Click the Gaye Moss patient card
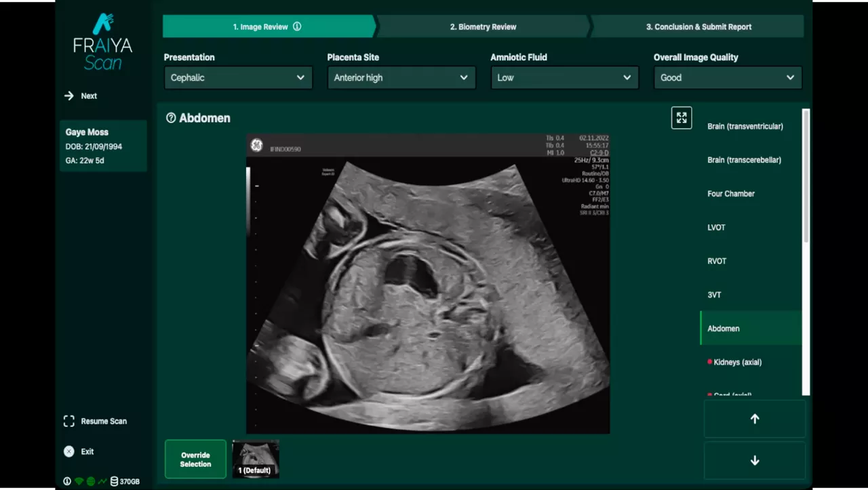 point(103,146)
